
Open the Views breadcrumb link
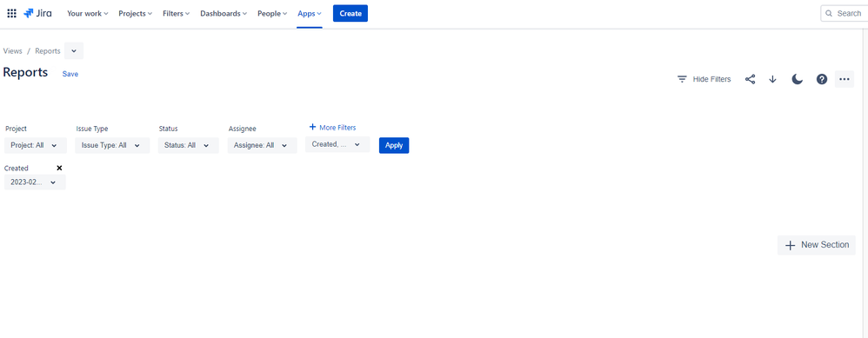click(x=13, y=51)
